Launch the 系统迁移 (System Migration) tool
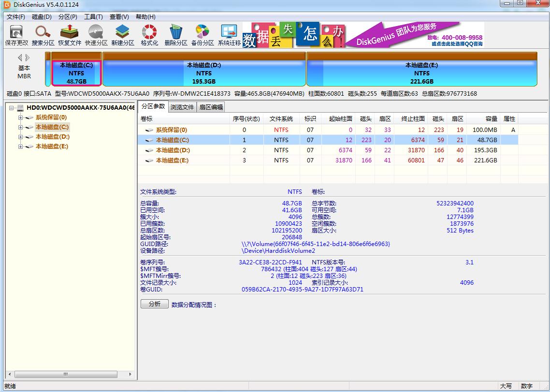The height and width of the screenshot is (392, 550). 228,34
